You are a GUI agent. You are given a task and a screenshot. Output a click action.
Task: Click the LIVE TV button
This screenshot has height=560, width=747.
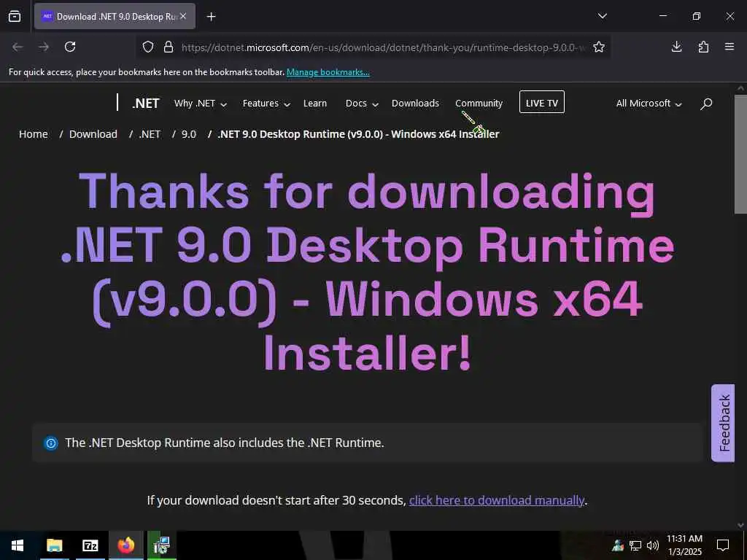pos(542,102)
